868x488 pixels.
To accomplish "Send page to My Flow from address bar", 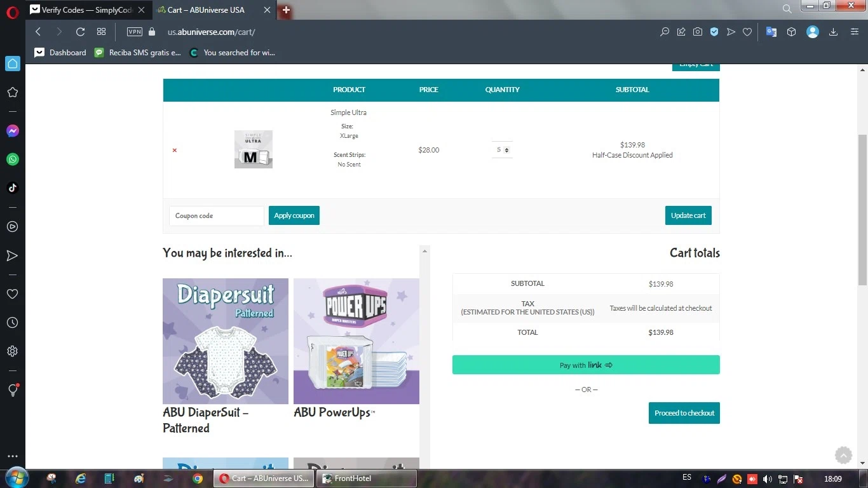I will coord(731,32).
